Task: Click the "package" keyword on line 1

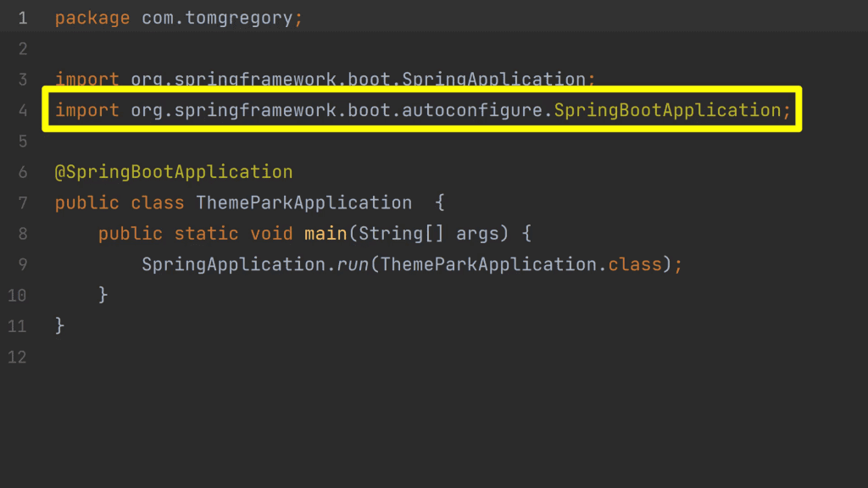Action: coord(92,18)
